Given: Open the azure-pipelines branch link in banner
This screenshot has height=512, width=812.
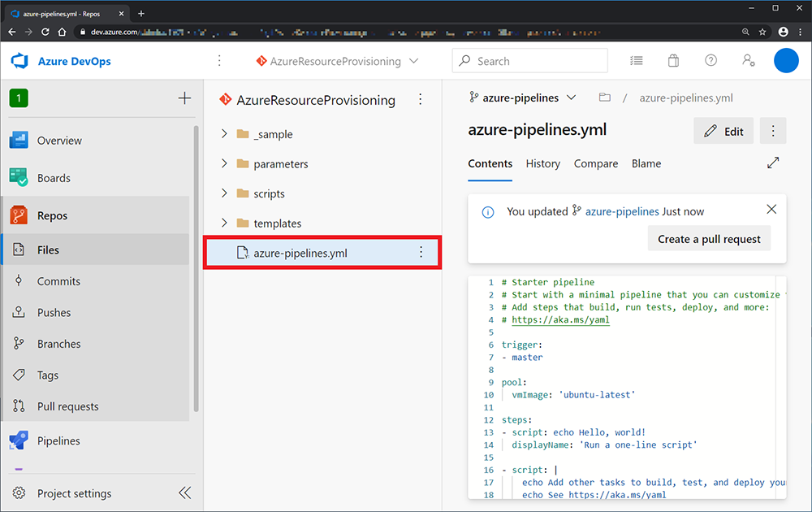Looking at the screenshot, I should click(x=622, y=211).
